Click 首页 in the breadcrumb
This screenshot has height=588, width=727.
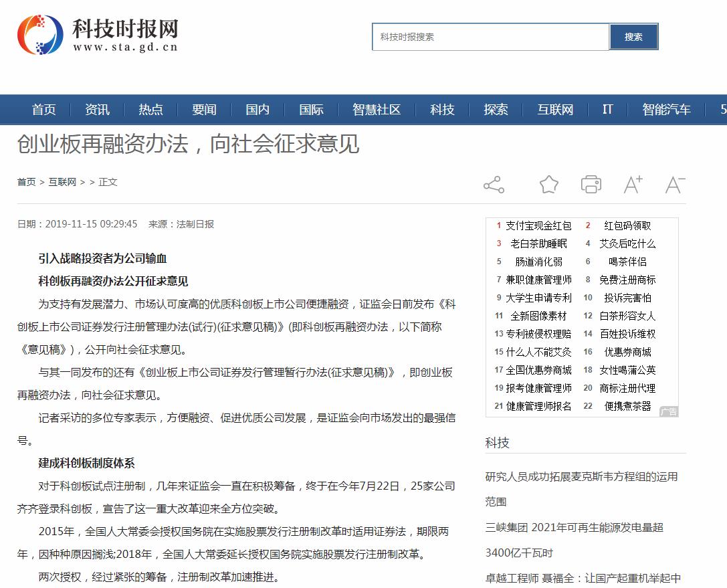pos(27,182)
